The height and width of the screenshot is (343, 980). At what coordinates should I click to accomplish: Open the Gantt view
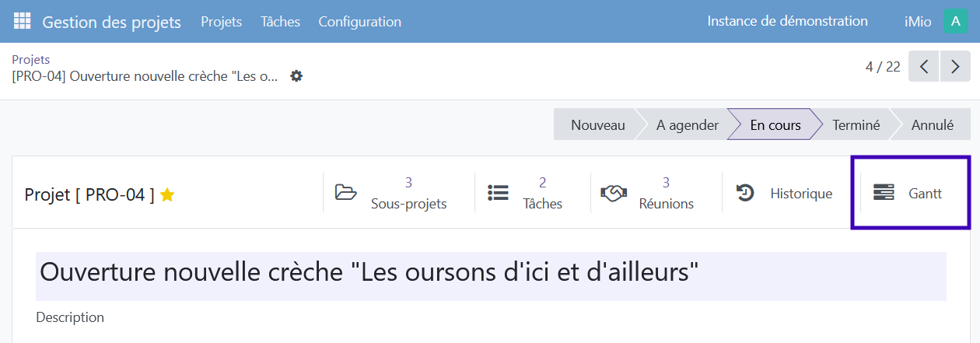coord(908,194)
